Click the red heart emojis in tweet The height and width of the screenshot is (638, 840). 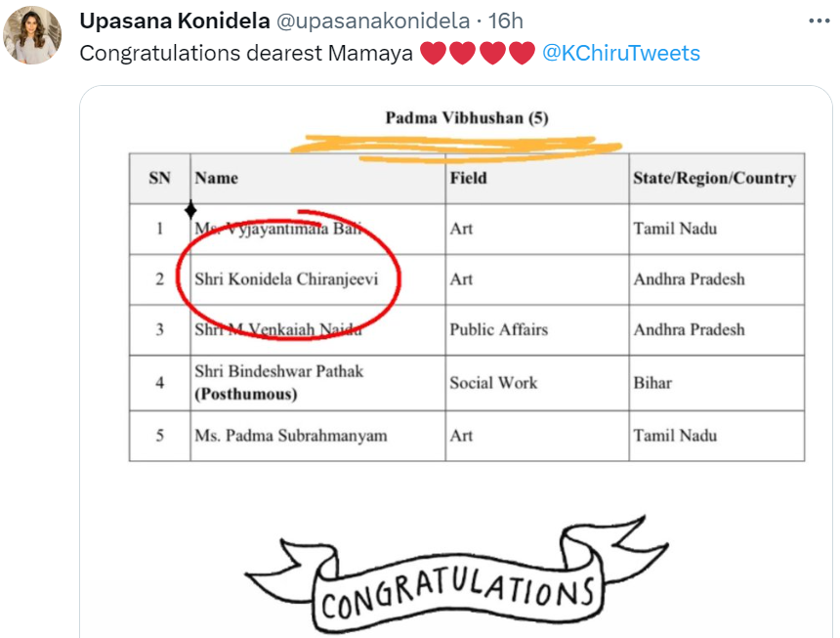(x=478, y=53)
